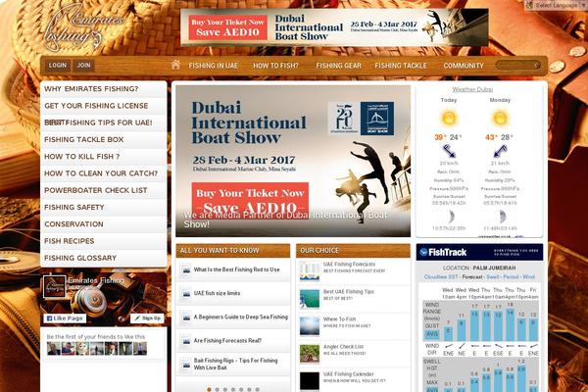Image resolution: width=588 pixels, height=392 pixels.
Task: Click the LOGIN button
Action: [x=58, y=66]
